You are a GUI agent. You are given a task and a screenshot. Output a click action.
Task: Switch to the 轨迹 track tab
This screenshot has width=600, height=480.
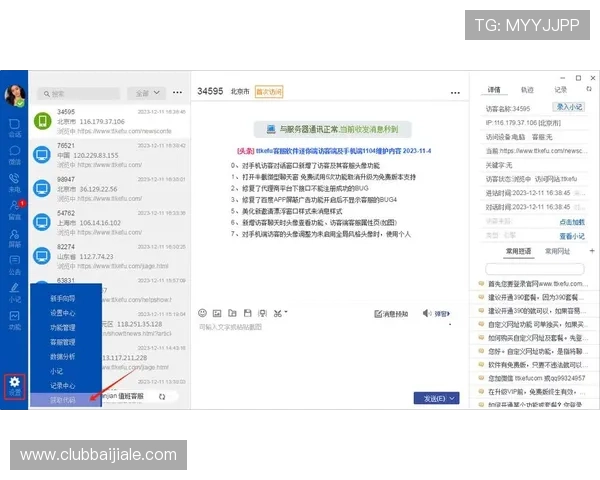pos(527,90)
